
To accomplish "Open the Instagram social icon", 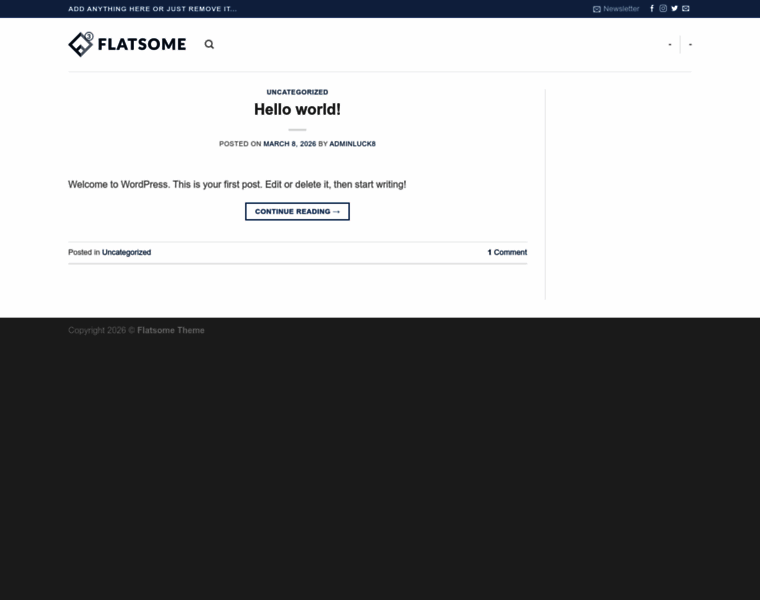I will click(x=663, y=8).
